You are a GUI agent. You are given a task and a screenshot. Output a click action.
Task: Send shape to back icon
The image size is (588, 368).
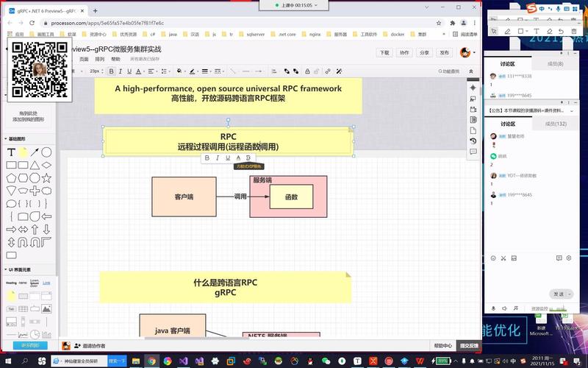pos(296,71)
